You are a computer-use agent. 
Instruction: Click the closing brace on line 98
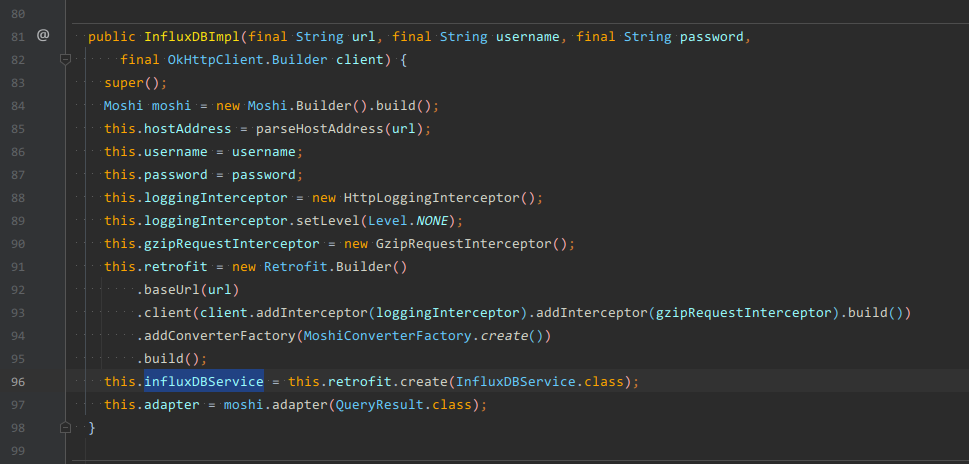tap(92, 428)
